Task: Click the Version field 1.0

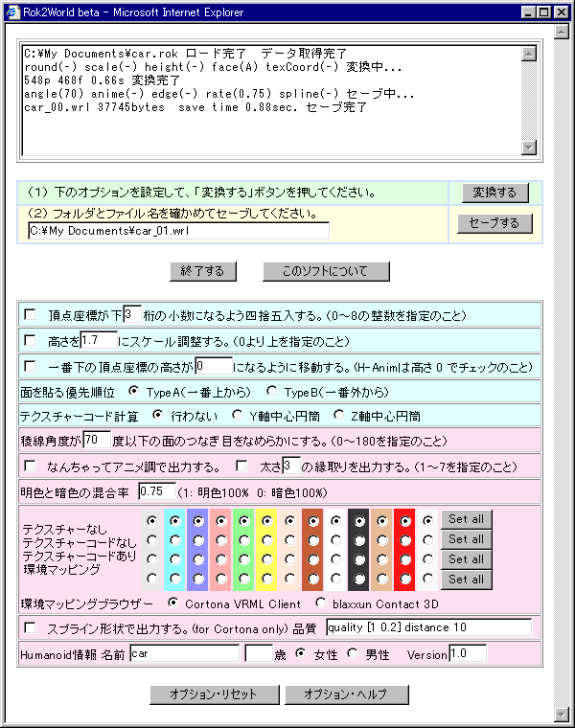Action: coord(469,653)
